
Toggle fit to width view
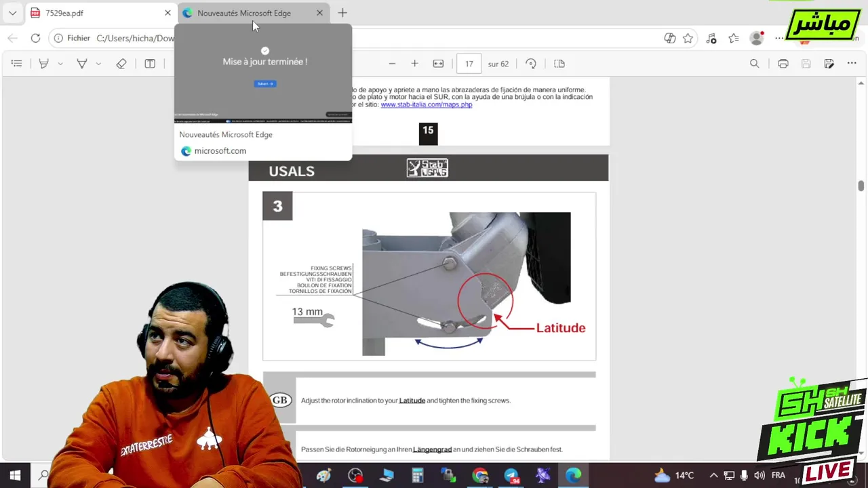coord(438,64)
